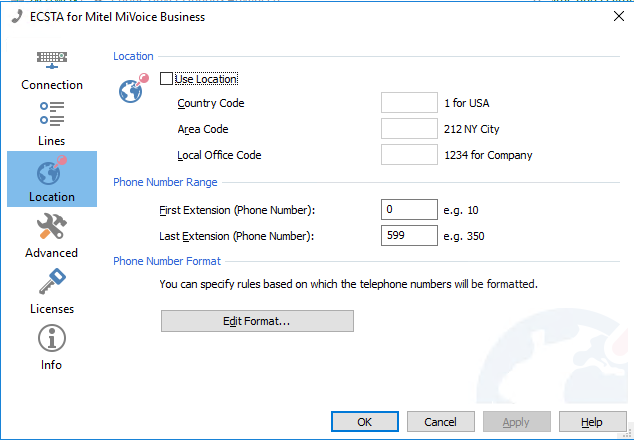Screen dimensions: 634x440
Task: Click the phone icon in title bar
Action: [x=15, y=14]
